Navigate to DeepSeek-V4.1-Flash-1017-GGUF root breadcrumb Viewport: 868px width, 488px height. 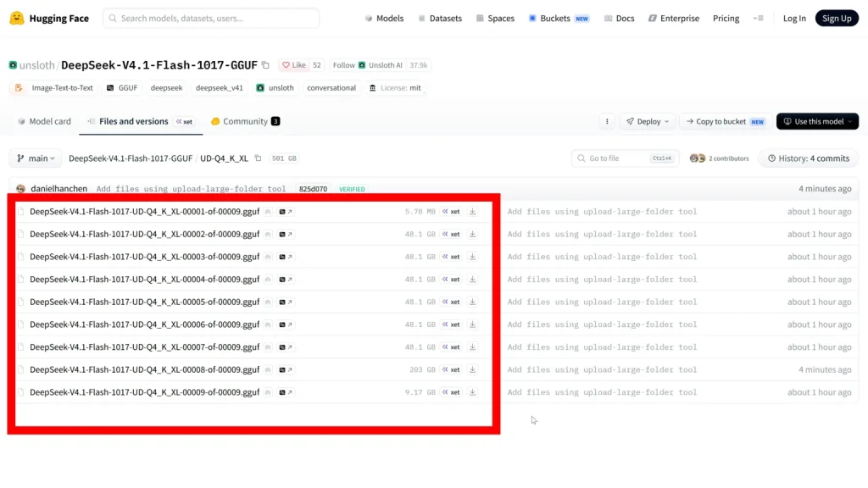(130, 158)
